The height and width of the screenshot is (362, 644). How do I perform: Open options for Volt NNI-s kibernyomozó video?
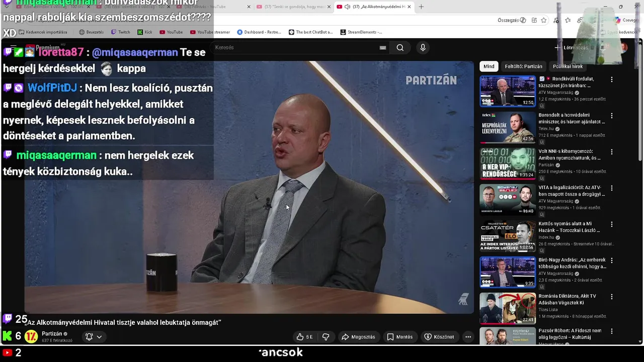(x=612, y=152)
